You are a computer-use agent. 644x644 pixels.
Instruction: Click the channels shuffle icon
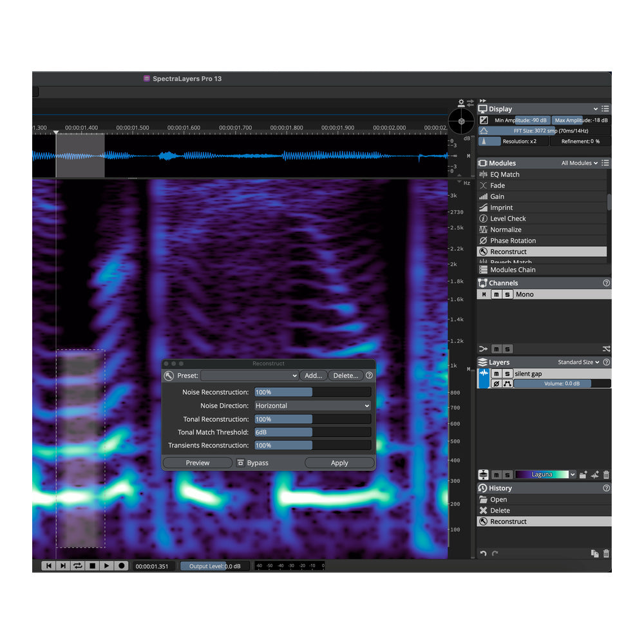click(x=606, y=349)
